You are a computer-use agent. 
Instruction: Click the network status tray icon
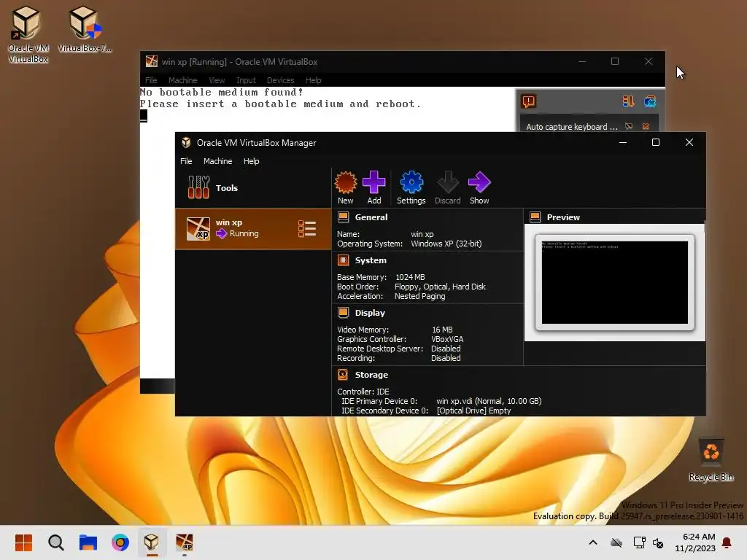[x=639, y=542]
